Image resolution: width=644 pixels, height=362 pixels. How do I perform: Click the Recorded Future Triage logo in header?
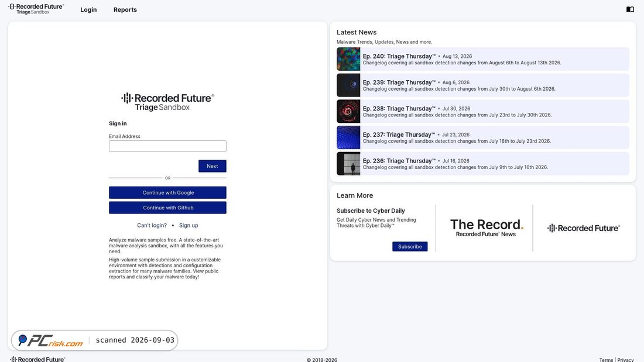pyautogui.click(x=36, y=9)
